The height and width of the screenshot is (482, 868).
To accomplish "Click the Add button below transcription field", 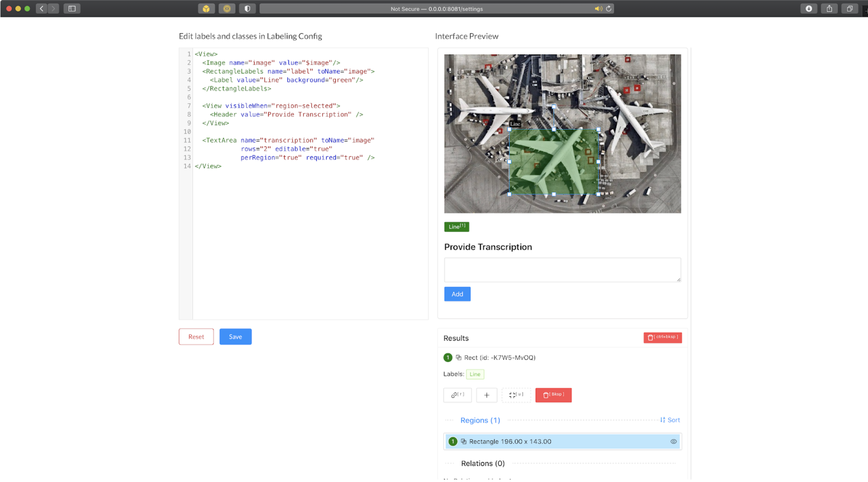I will 457,294.
